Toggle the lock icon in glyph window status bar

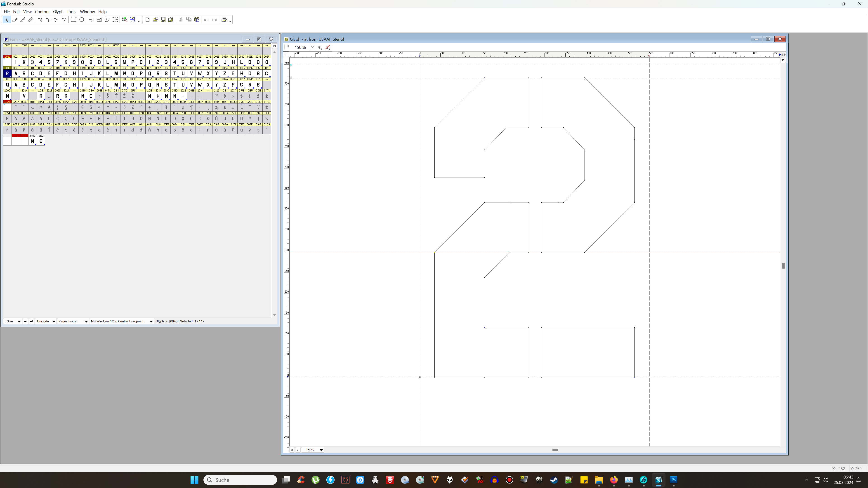tap(292, 450)
